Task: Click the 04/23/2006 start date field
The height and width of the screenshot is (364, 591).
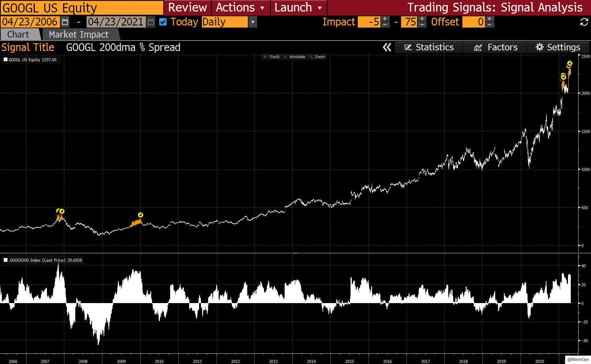Action: coord(30,22)
